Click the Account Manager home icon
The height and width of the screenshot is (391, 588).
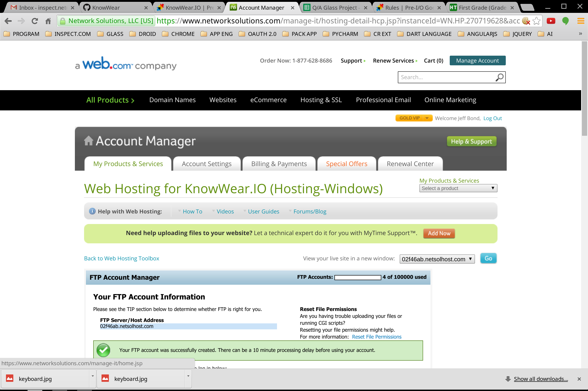pos(88,141)
